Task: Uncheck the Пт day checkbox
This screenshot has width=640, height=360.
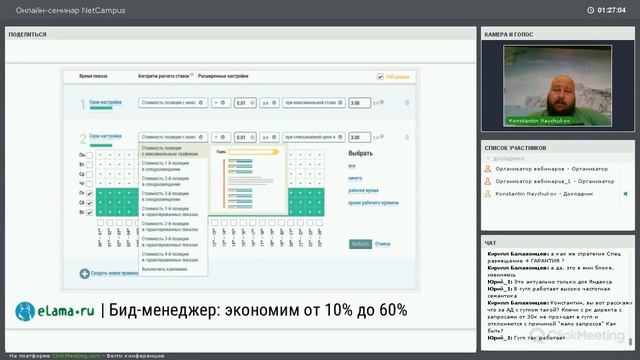Action: pos(89,193)
